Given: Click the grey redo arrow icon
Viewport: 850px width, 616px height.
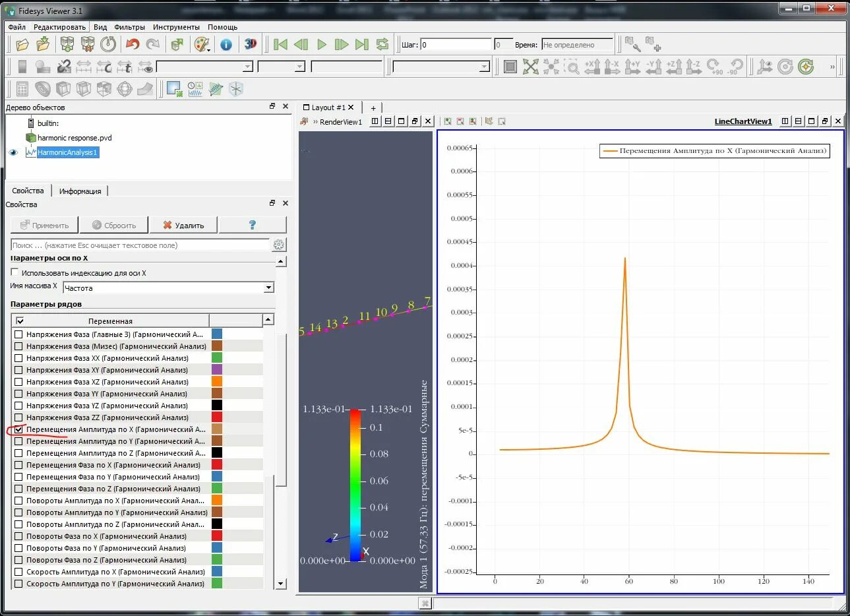Looking at the screenshot, I should tap(153, 44).
